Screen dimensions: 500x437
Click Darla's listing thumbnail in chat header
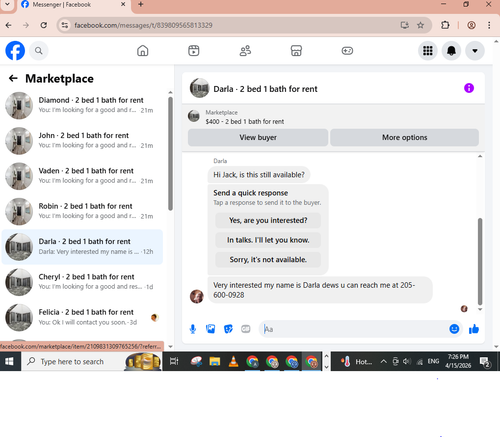[199, 88]
